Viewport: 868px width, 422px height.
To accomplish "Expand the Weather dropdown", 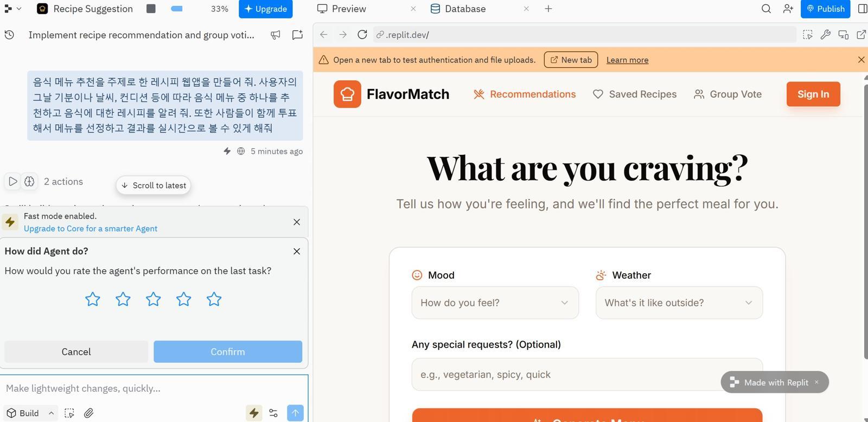I will [x=679, y=303].
